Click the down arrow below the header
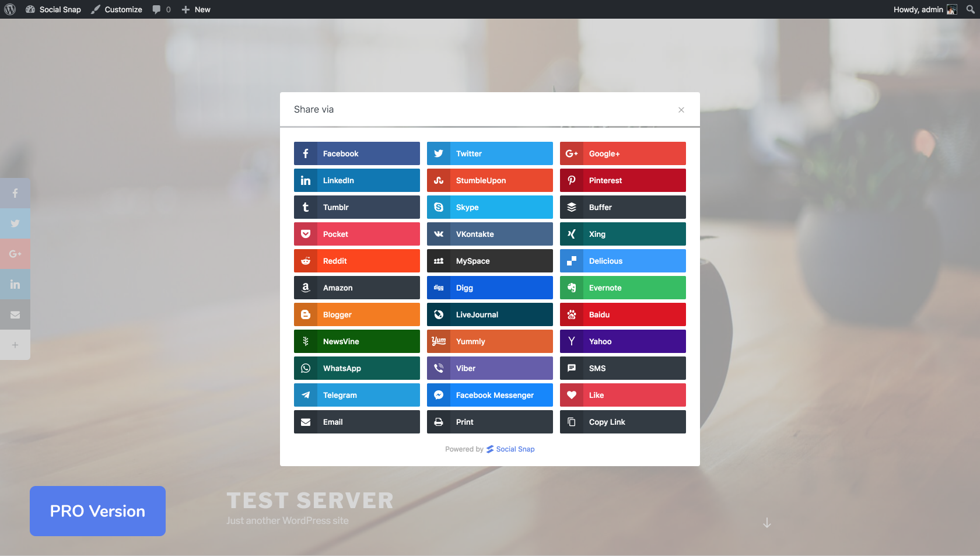Viewport: 980px width, 556px height. (767, 523)
